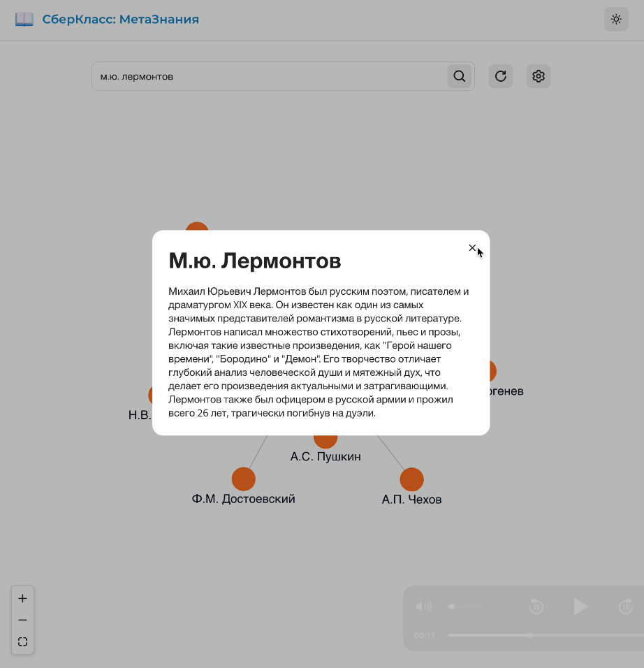Select the Ф.М. Достоевский node

coord(243,479)
